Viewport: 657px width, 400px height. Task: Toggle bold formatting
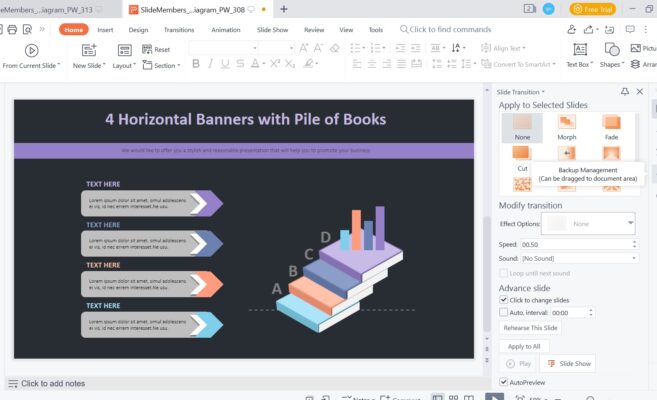tap(196, 64)
